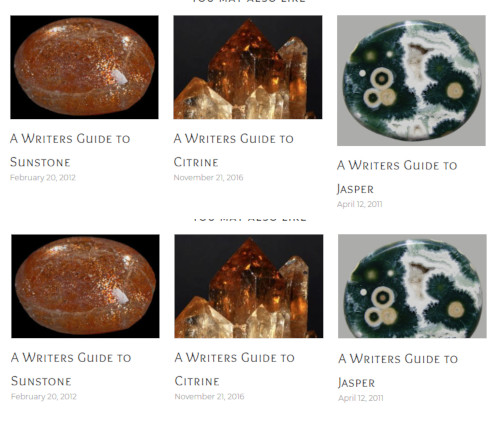The image size is (500, 433).
Task: Click lower 'A Writers Guide to Sunstone' title
Action: tap(71, 369)
